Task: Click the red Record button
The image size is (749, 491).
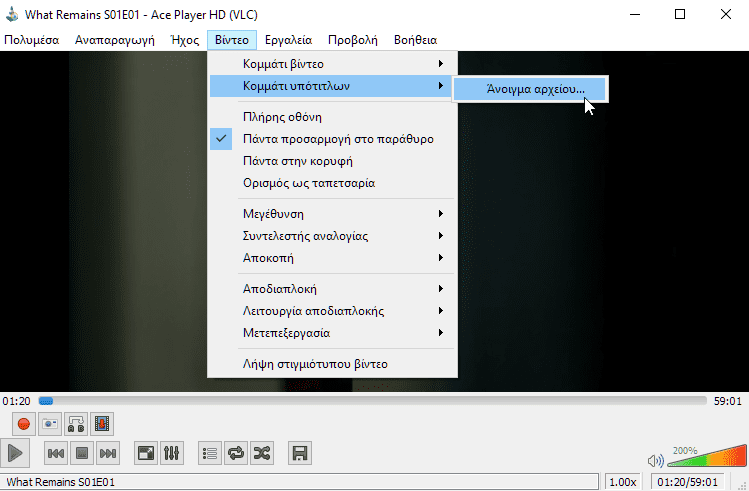Action: 24,424
